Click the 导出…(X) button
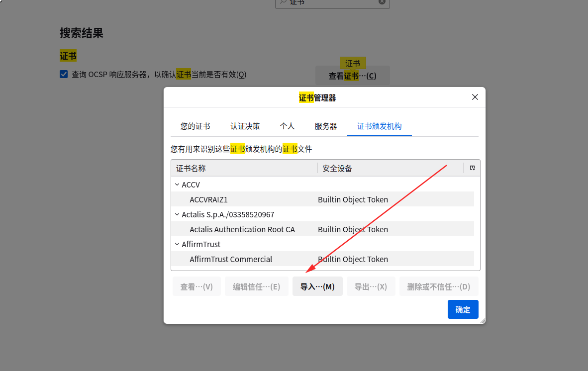588x371 pixels. click(371, 286)
